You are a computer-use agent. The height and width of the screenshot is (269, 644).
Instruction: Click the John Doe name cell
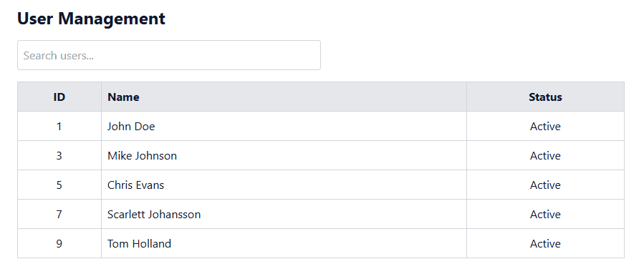click(284, 127)
